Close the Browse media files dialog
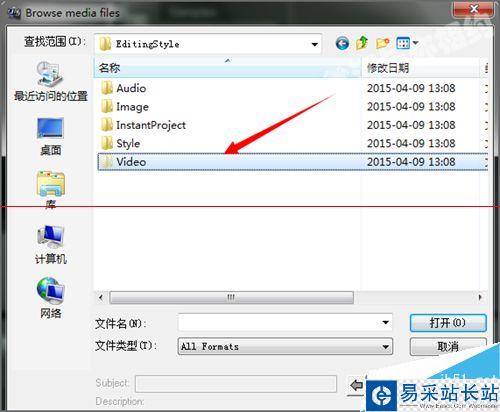 click(473, 9)
